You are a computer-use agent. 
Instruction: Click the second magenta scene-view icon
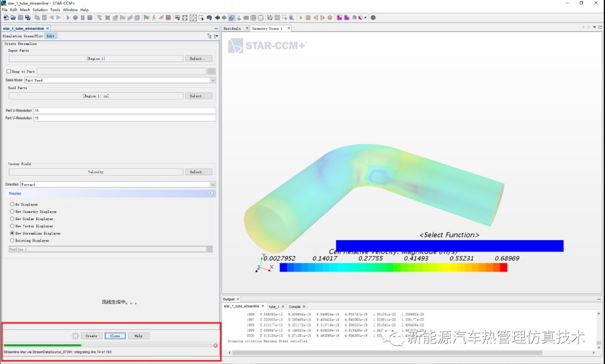(347, 17)
